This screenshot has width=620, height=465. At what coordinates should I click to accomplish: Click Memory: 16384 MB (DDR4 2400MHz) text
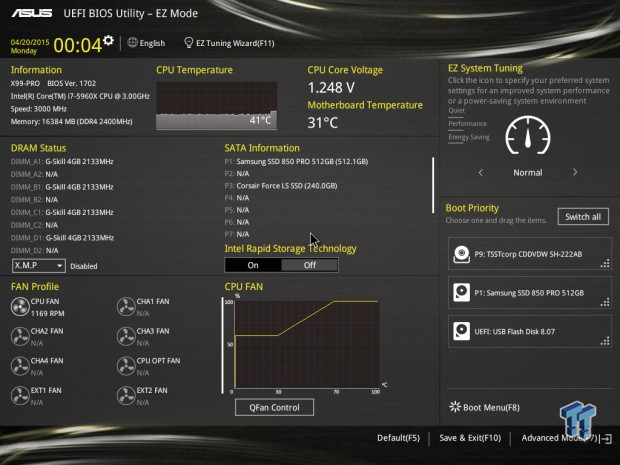coord(72,121)
